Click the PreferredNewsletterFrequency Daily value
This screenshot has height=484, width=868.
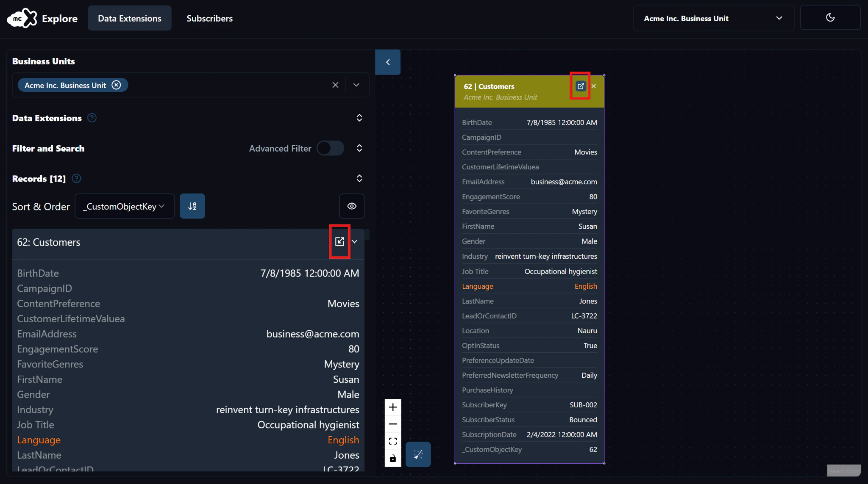click(589, 375)
